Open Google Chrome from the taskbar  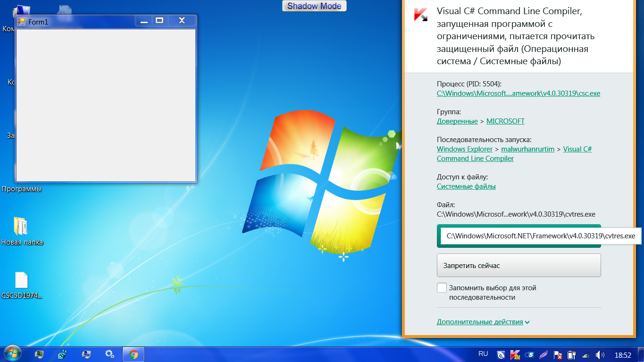[134, 354]
